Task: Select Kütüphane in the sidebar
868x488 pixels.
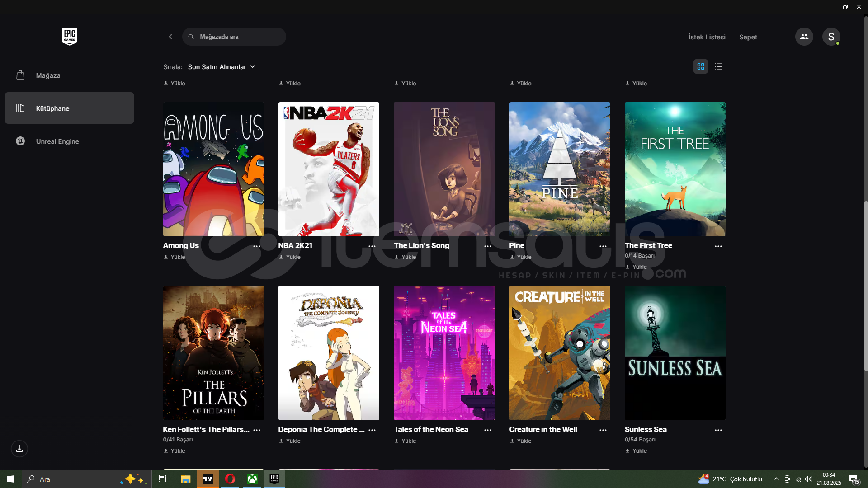Action: point(69,108)
